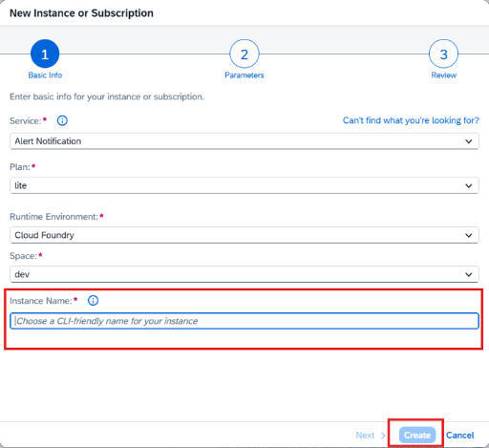Click the Next button
The image size is (489, 448).
[371, 435]
